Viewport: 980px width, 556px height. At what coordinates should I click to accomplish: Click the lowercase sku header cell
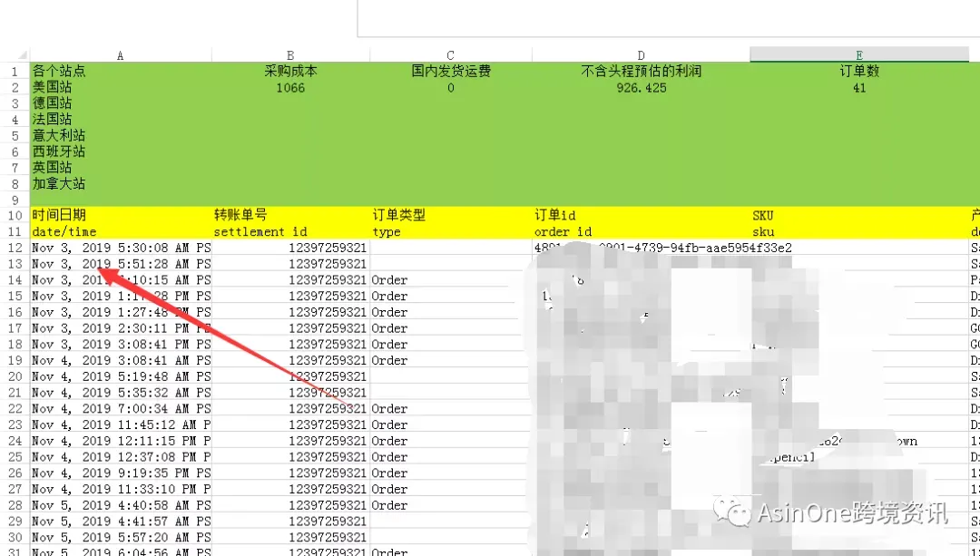[859, 232]
